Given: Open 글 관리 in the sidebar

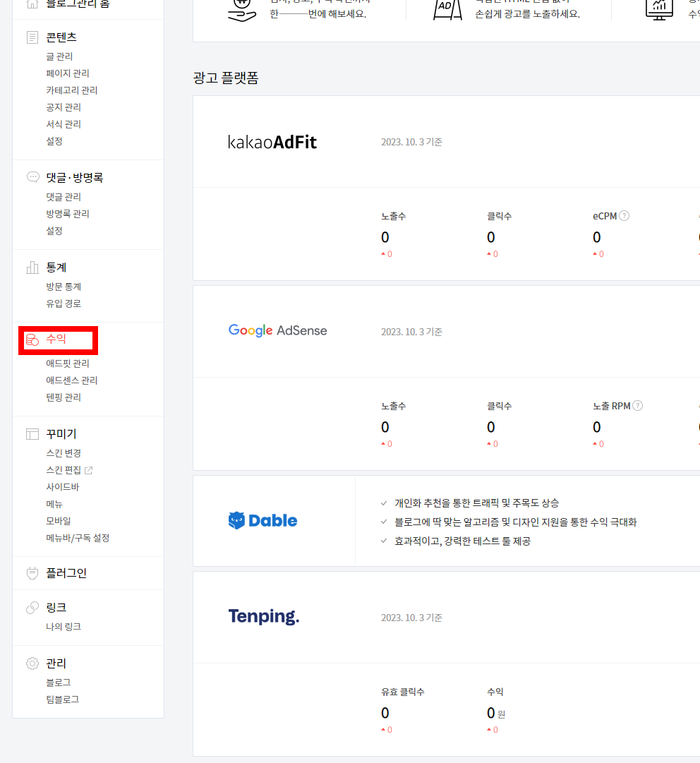Looking at the screenshot, I should [x=59, y=56].
